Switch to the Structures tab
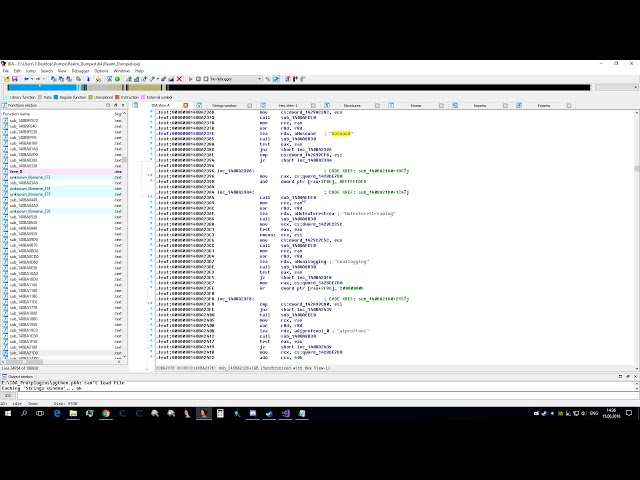The image size is (640, 480). click(352, 105)
